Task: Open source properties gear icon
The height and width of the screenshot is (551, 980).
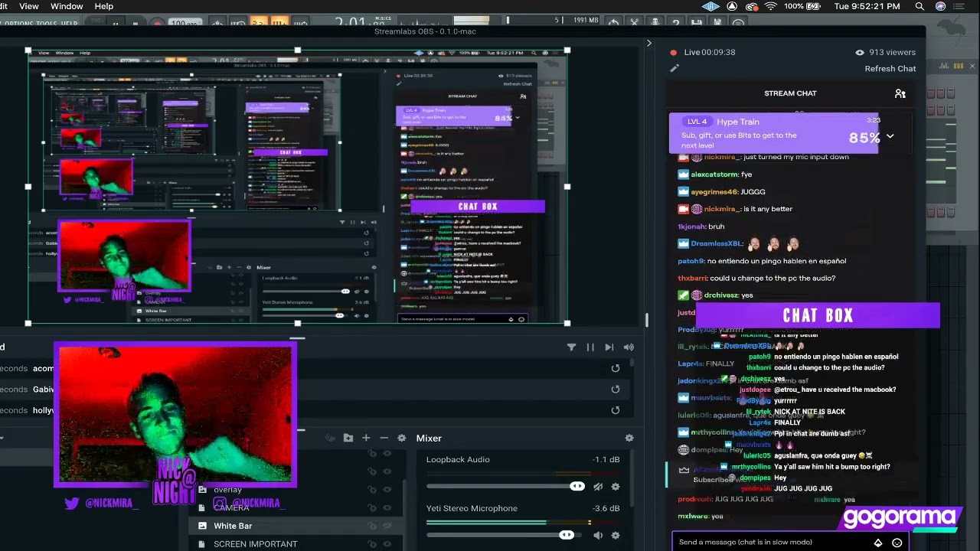Action: pyautogui.click(x=401, y=438)
